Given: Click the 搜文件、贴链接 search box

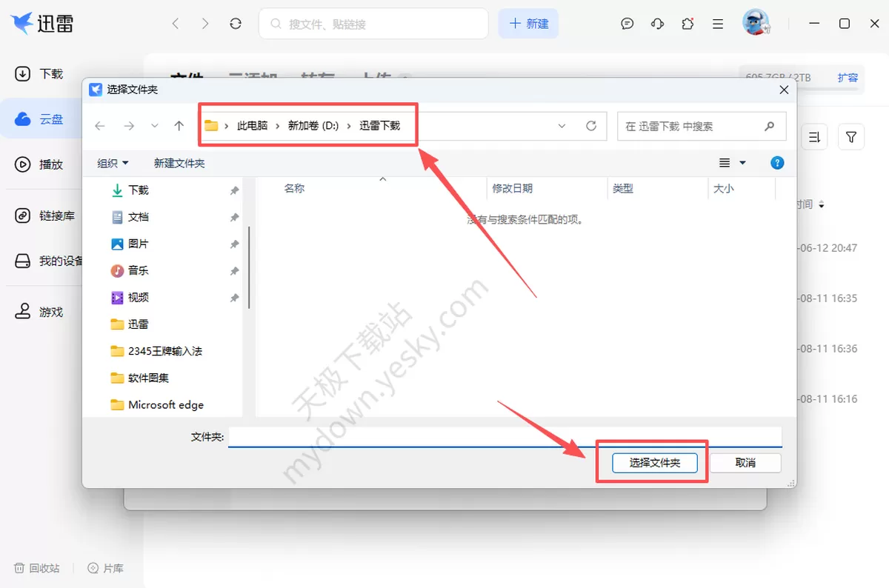Looking at the screenshot, I should click(373, 24).
